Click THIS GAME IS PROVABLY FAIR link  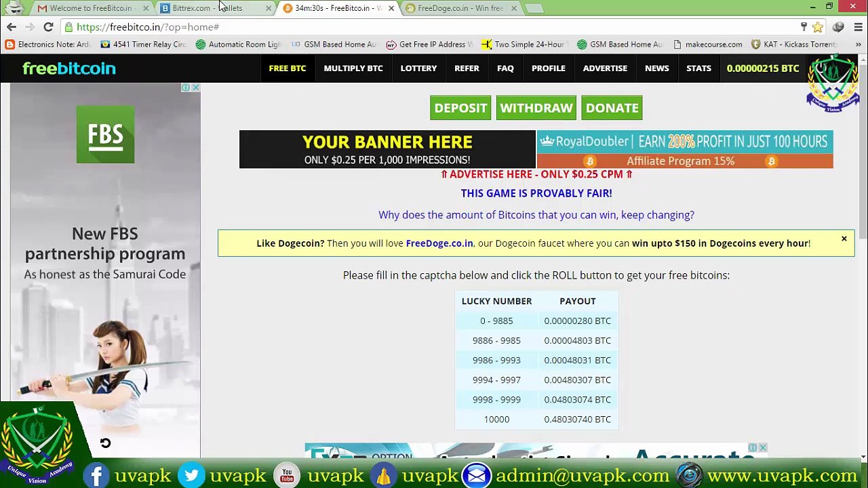536,193
